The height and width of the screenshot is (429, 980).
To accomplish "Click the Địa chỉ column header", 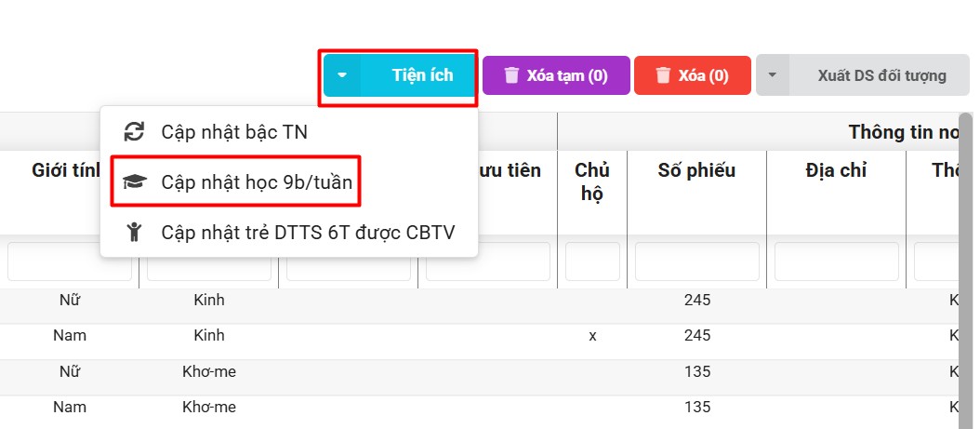I will 836,170.
